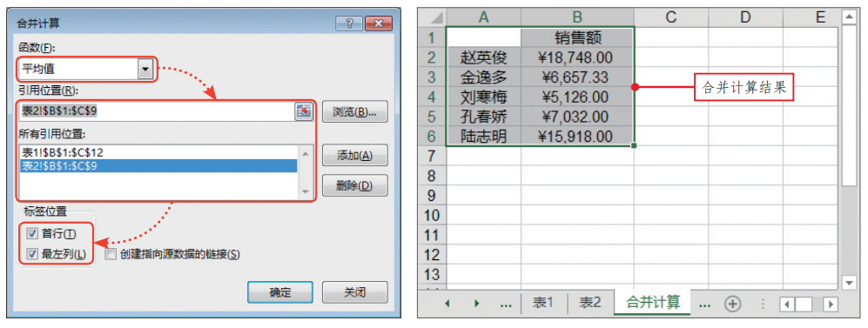Click the cell containing 陆志明

tap(483, 136)
